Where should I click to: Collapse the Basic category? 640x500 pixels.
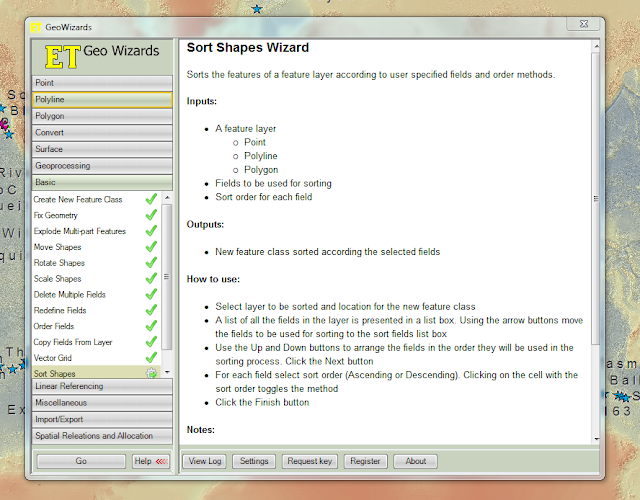[102, 182]
